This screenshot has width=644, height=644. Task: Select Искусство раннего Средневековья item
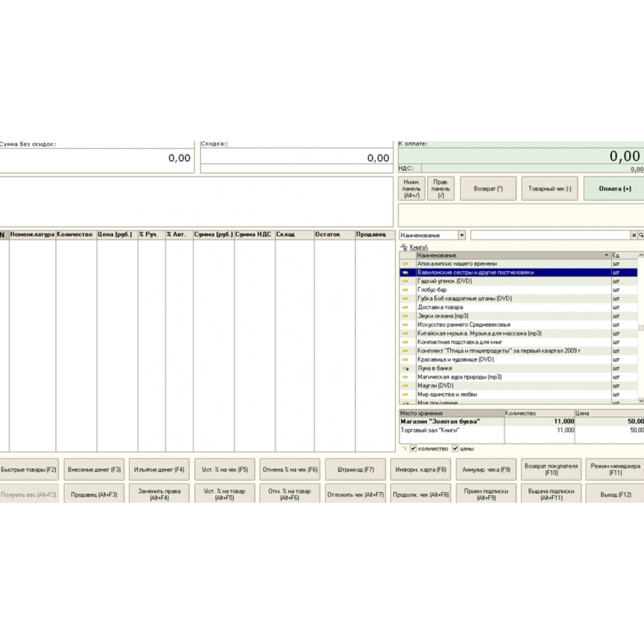tap(519, 325)
